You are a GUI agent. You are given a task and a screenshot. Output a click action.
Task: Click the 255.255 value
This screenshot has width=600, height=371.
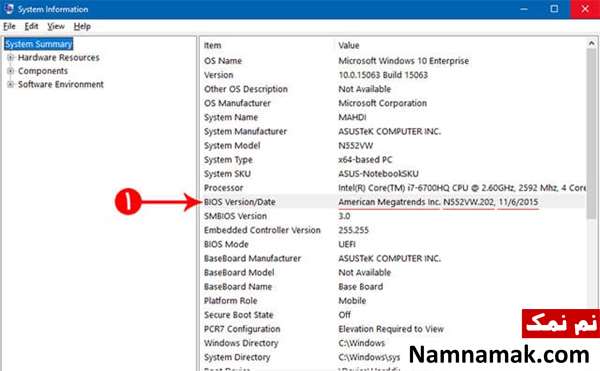tap(353, 230)
